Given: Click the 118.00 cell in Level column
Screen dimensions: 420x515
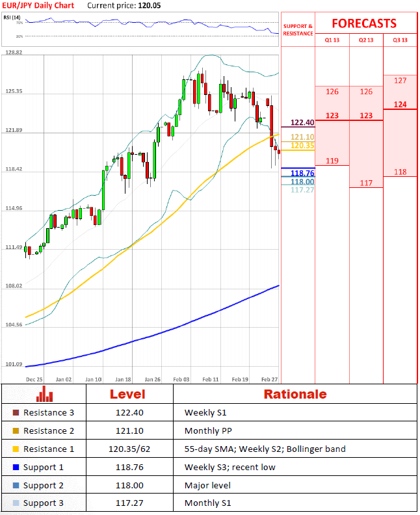Looking at the screenshot, I should point(129,485).
